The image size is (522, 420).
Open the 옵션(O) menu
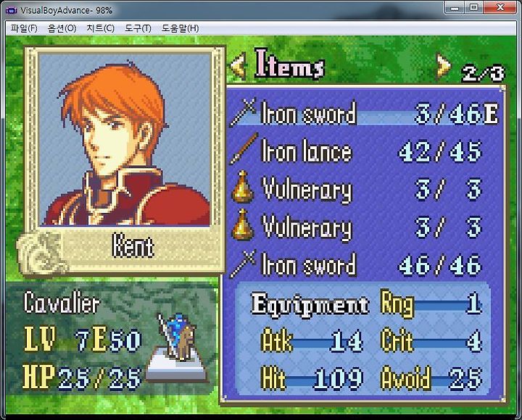[x=62, y=28]
